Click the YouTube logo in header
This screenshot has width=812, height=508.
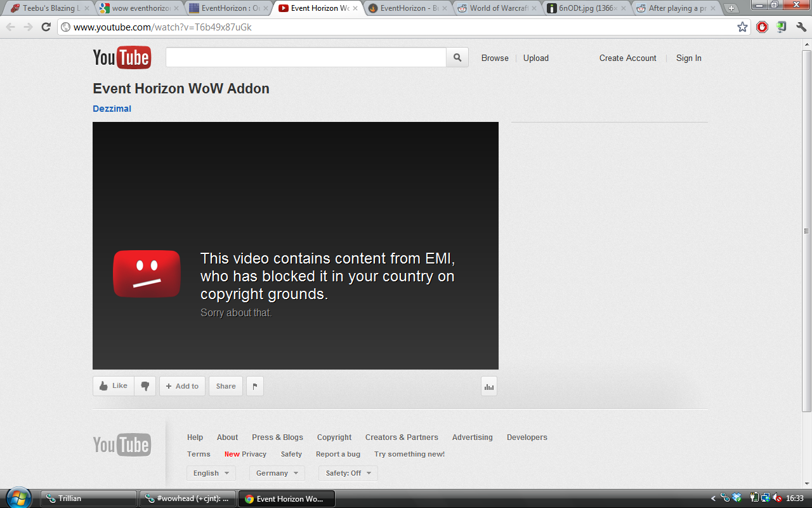pyautogui.click(x=122, y=58)
